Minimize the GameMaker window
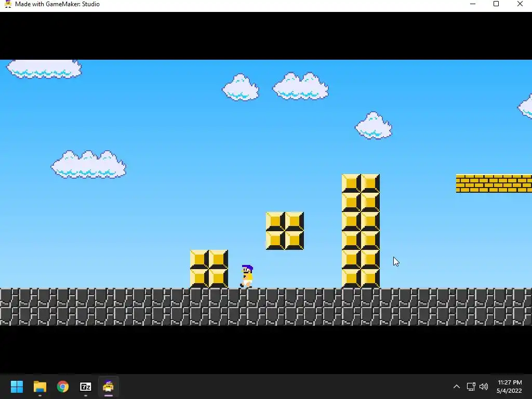This screenshot has height=399, width=532. click(473, 4)
